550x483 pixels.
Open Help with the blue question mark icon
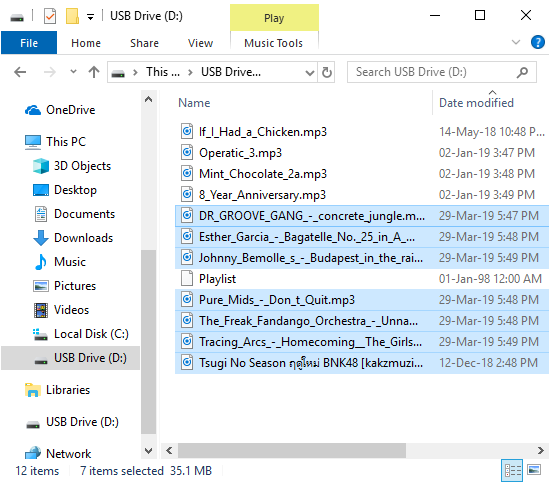click(x=537, y=42)
